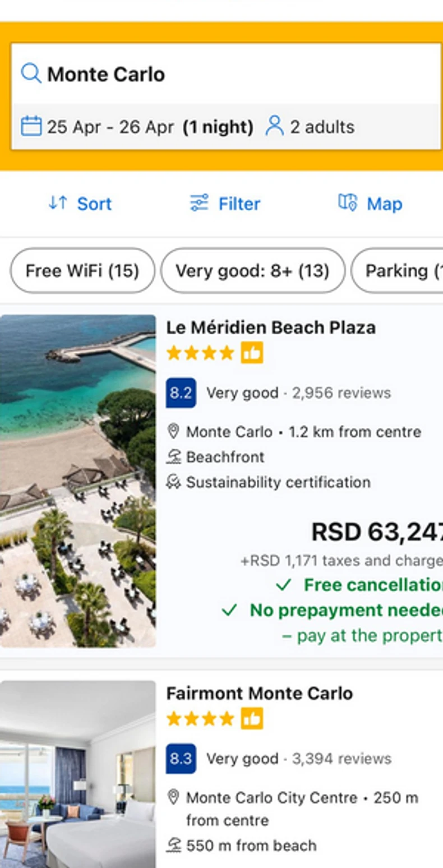Click the calendar icon beside dates

pos(31,126)
